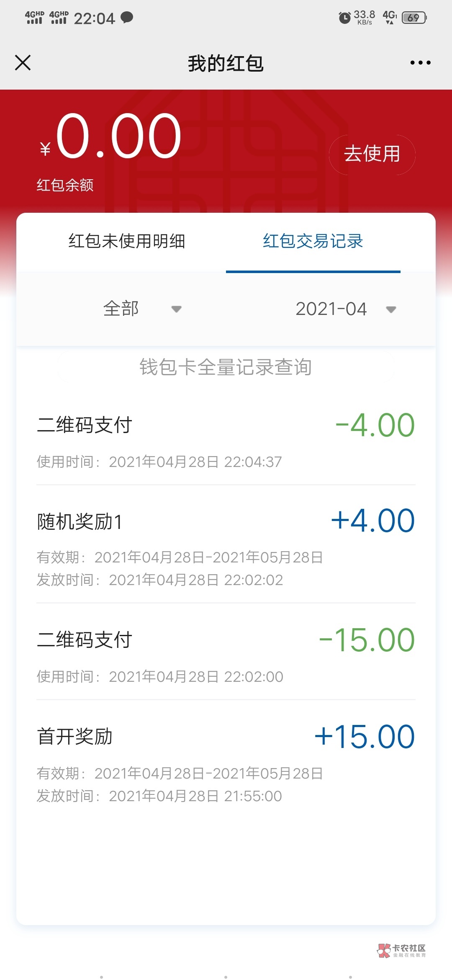Tap the 去使用 button
Image resolution: width=452 pixels, height=980 pixels.
[x=372, y=154]
